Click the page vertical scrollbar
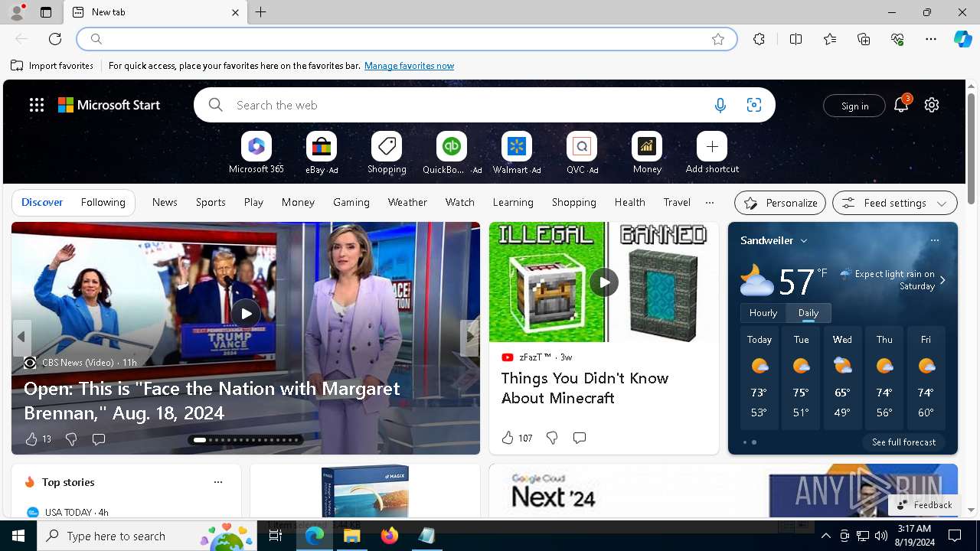The image size is (980, 551). 971,149
